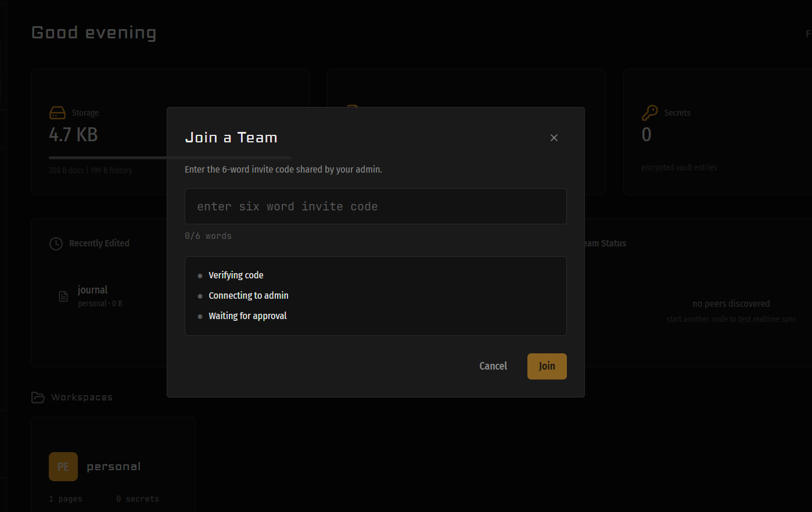Select the Verifying code step indicator dot
The height and width of the screenshot is (512, 812).
click(x=200, y=275)
